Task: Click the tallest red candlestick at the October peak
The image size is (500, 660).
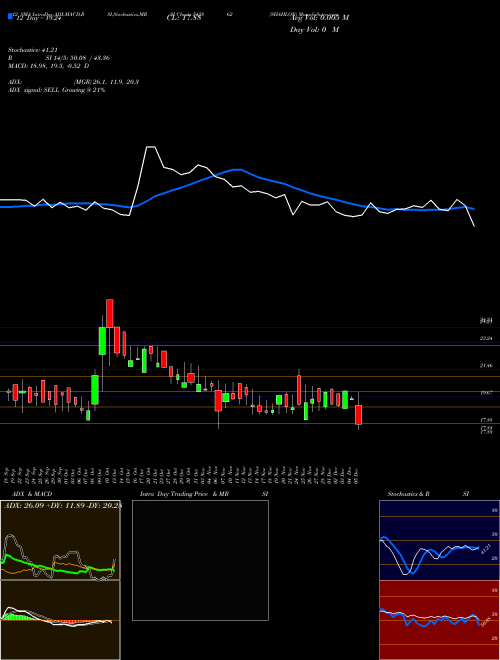Action: (x=109, y=313)
